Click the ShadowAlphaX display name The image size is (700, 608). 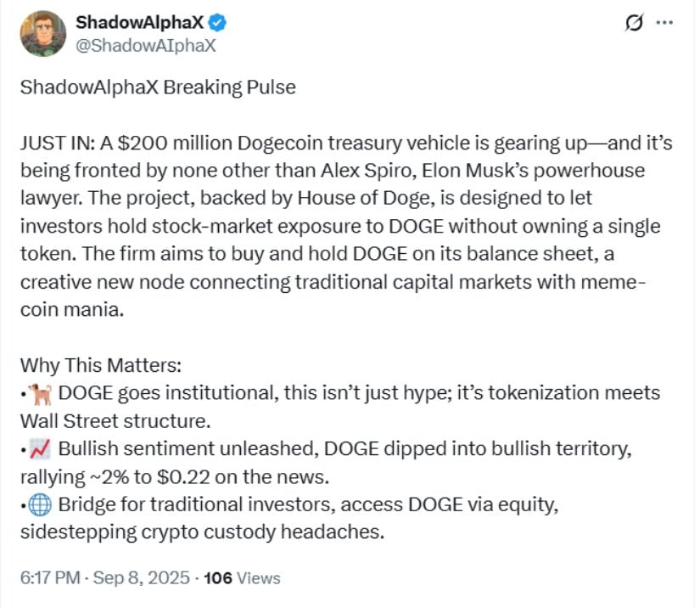[x=139, y=22]
